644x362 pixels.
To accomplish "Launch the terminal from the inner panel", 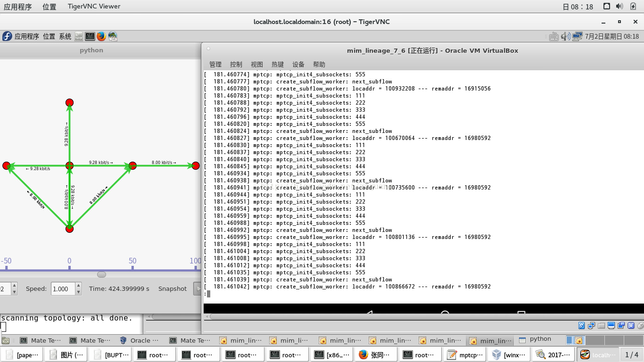I will click(90, 36).
